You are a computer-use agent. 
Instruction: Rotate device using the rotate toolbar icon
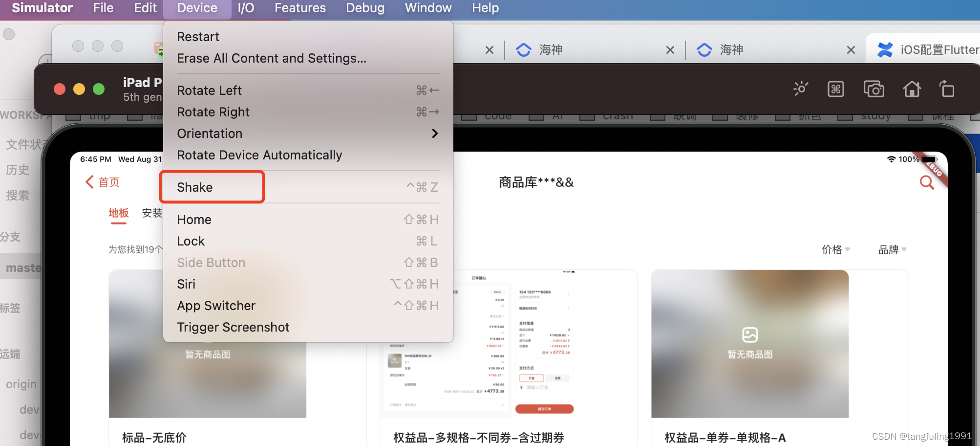947,89
